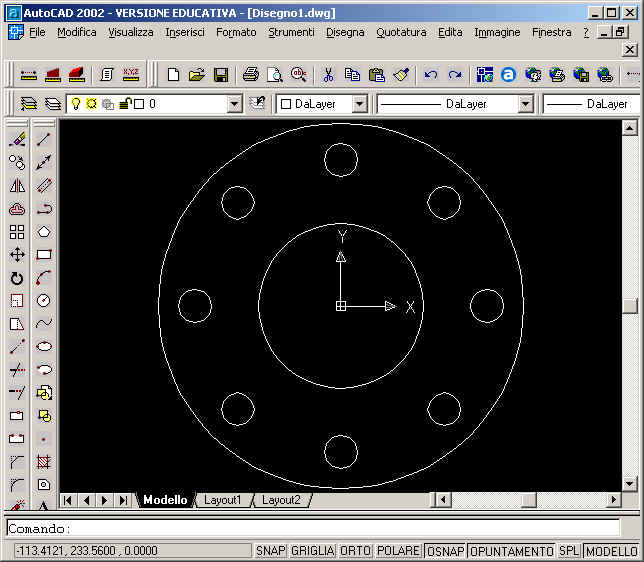Click the POLARE status bar button
Viewport: 644px width, 562px height.
click(x=399, y=551)
